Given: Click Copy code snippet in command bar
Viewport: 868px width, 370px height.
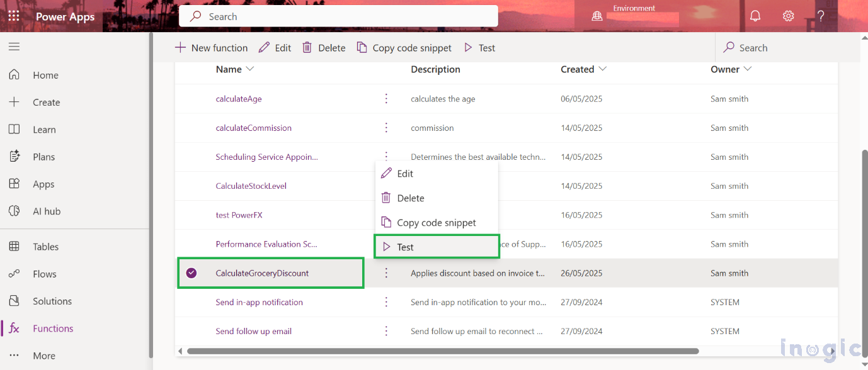Looking at the screenshot, I should (404, 48).
